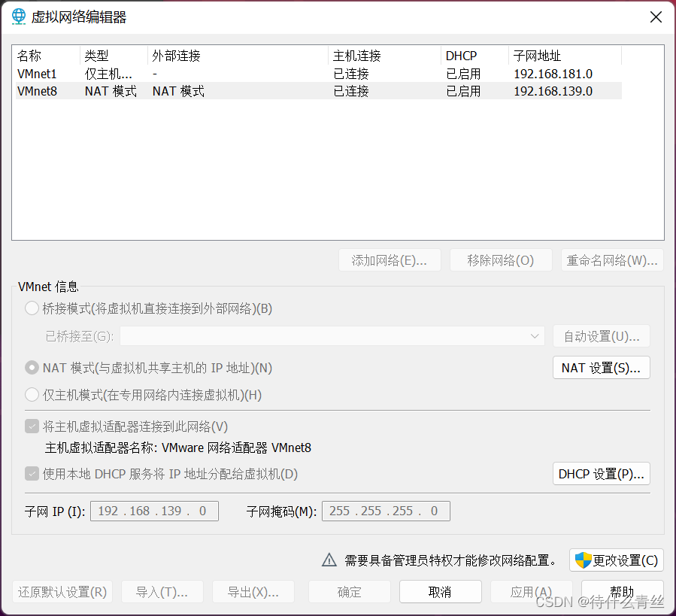This screenshot has height=616, width=676.
Task: Click 还原默认设置(R) button
Action: [x=62, y=592]
